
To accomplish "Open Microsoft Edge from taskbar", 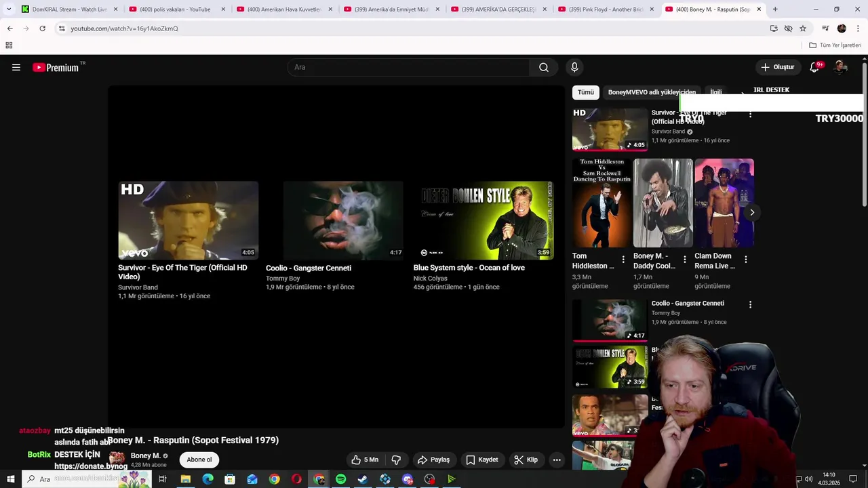I will click(x=208, y=479).
